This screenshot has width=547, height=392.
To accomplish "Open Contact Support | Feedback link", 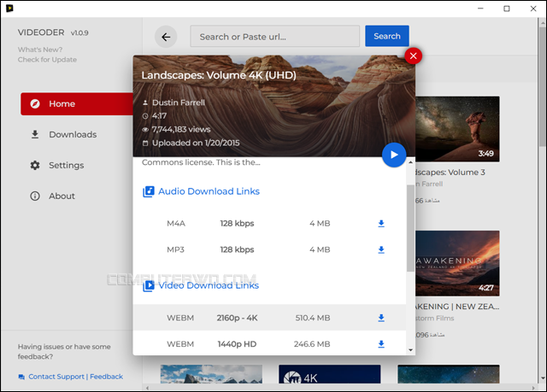I will (76, 377).
